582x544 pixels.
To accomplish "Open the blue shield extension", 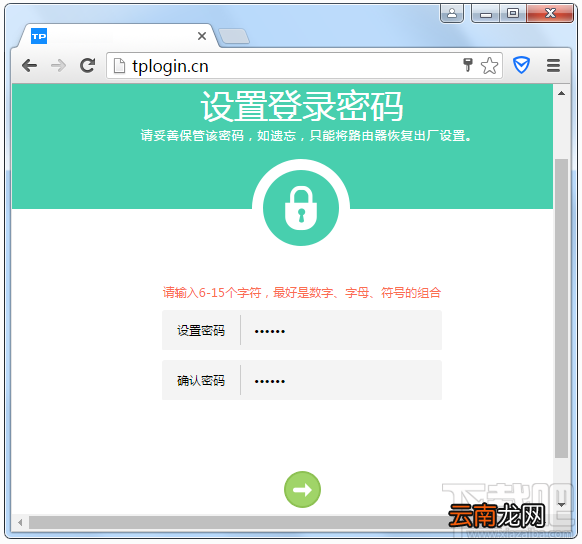I will click(x=521, y=65).
